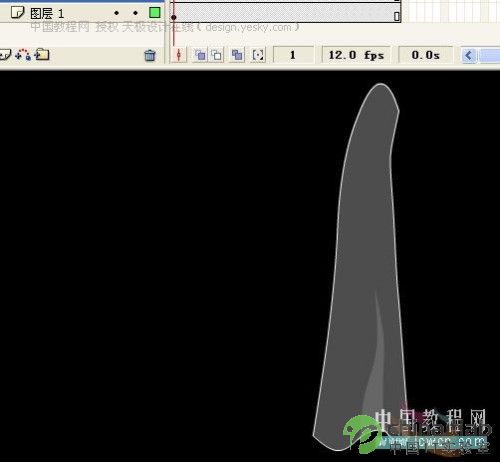Enable onion skin outlines
This screenshot has width=500, height=462.
click(x=217, y=55)
